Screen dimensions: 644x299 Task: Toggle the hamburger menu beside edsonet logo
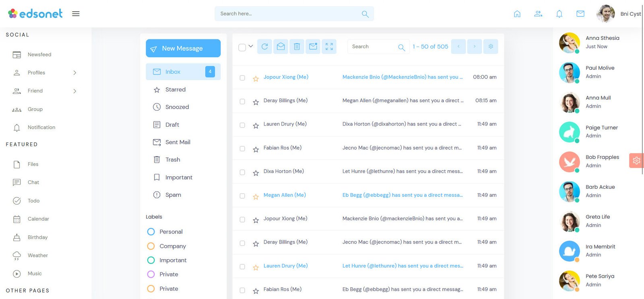click(76, 14)
